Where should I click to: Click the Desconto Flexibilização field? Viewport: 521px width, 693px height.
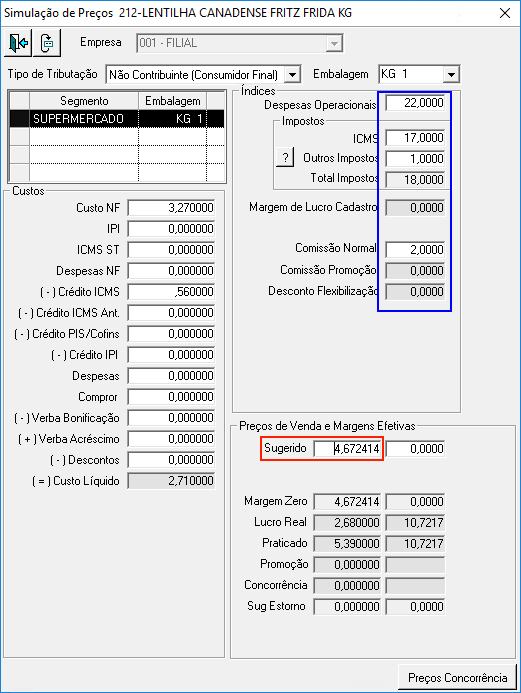pos(415,292)
